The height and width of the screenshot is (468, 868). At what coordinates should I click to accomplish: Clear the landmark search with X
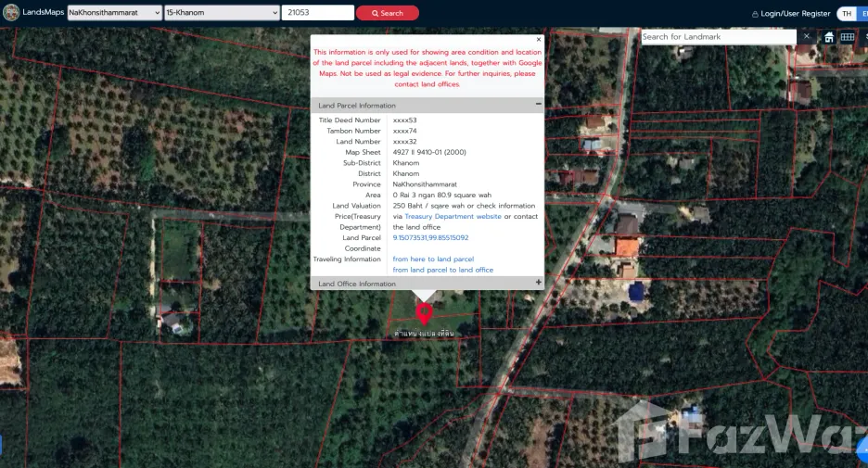tap(807, 36)
